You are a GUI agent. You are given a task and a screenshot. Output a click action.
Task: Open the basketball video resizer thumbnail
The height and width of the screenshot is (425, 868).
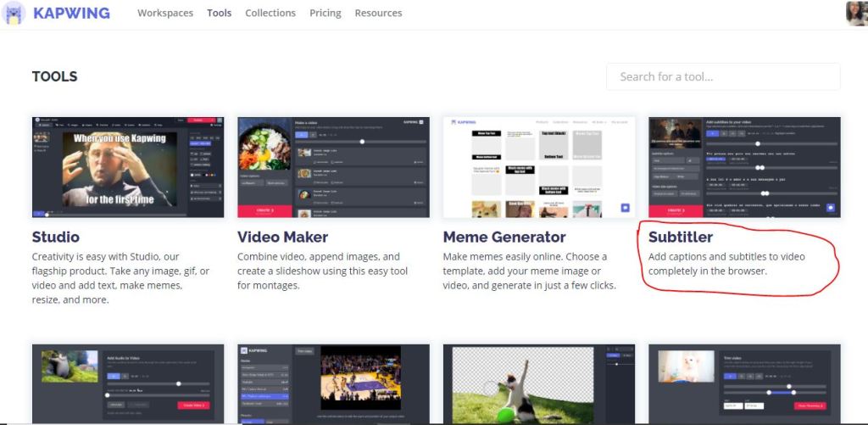[333, 384]
